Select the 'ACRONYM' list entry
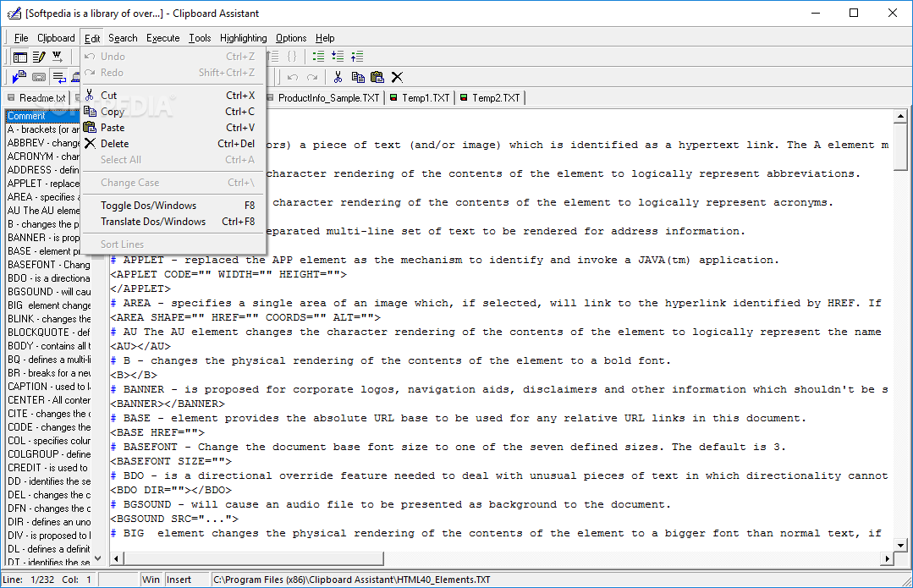The width and height of the screenshot is (913, 588). (43, 156)
